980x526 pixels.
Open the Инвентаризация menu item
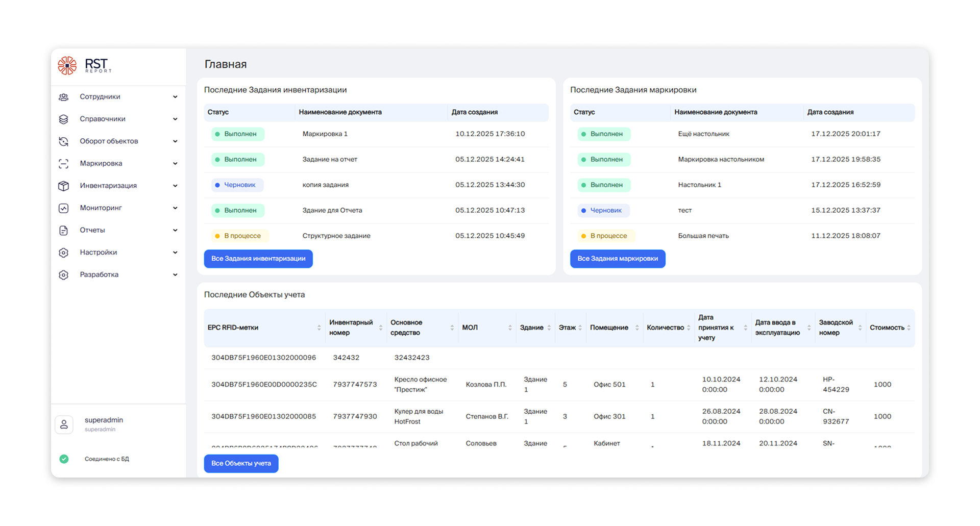108,186
